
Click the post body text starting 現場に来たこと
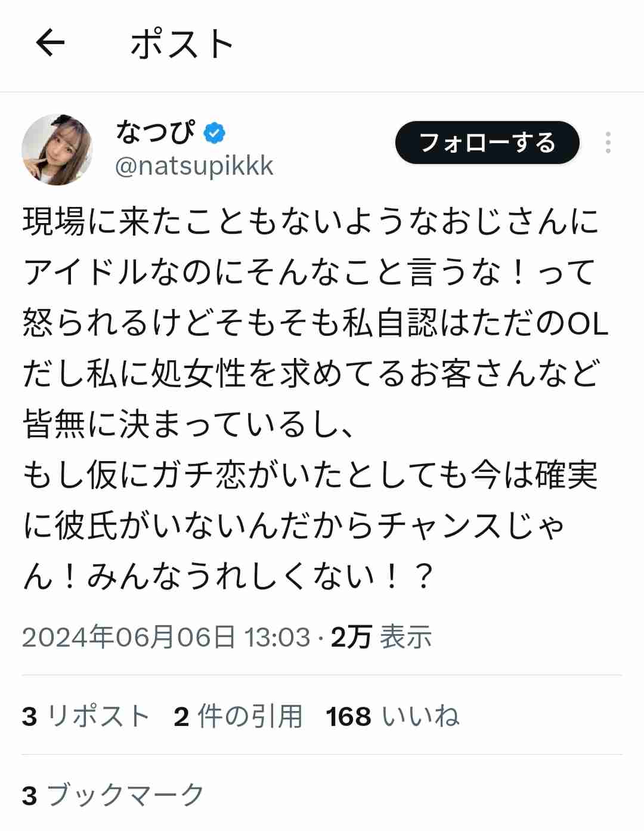(x=315, y=398)
